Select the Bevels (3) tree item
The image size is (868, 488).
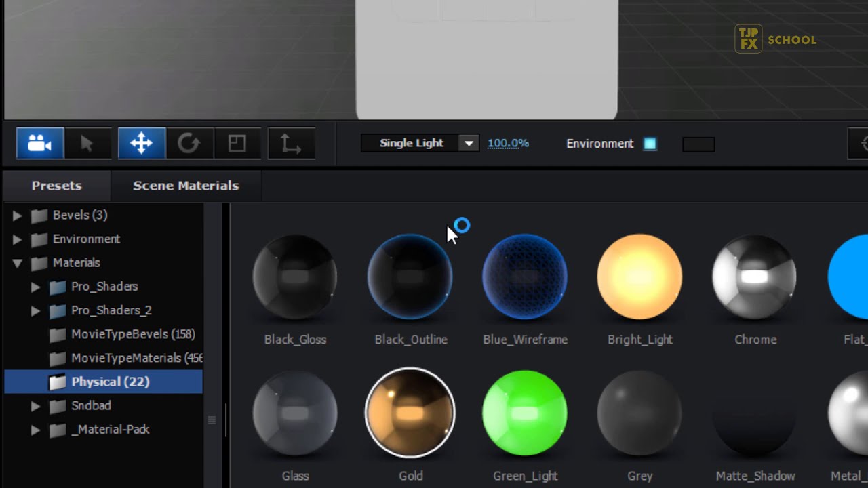tap(80, 215)
